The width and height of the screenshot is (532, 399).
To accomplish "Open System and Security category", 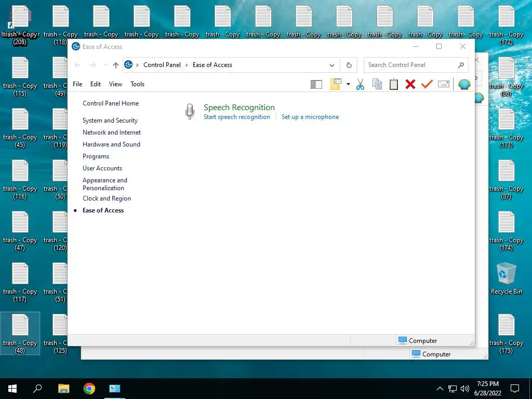I will 110,121.
